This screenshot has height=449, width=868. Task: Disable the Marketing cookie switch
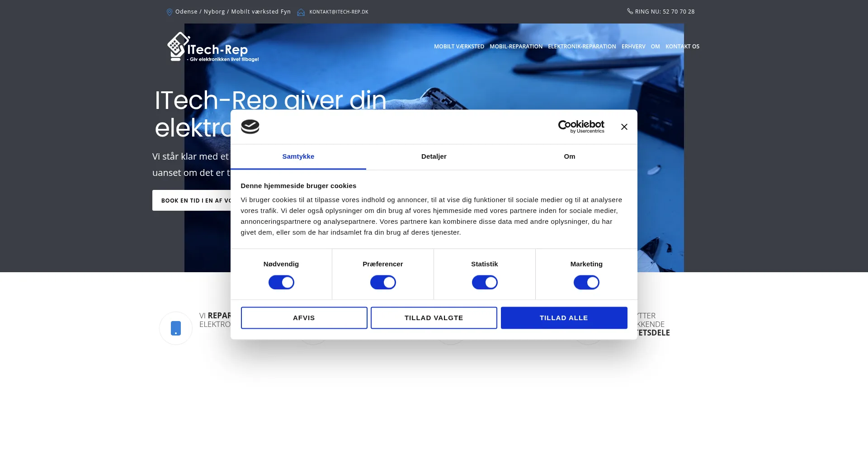click(586, 283)
